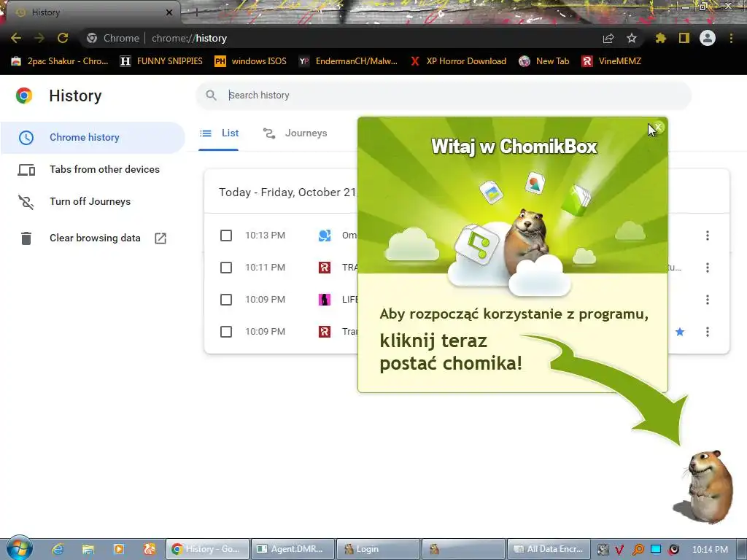Click the blue bookmark star on the last entry
The height and width of the screenshot is (560, 747).
tap(680, 332)
